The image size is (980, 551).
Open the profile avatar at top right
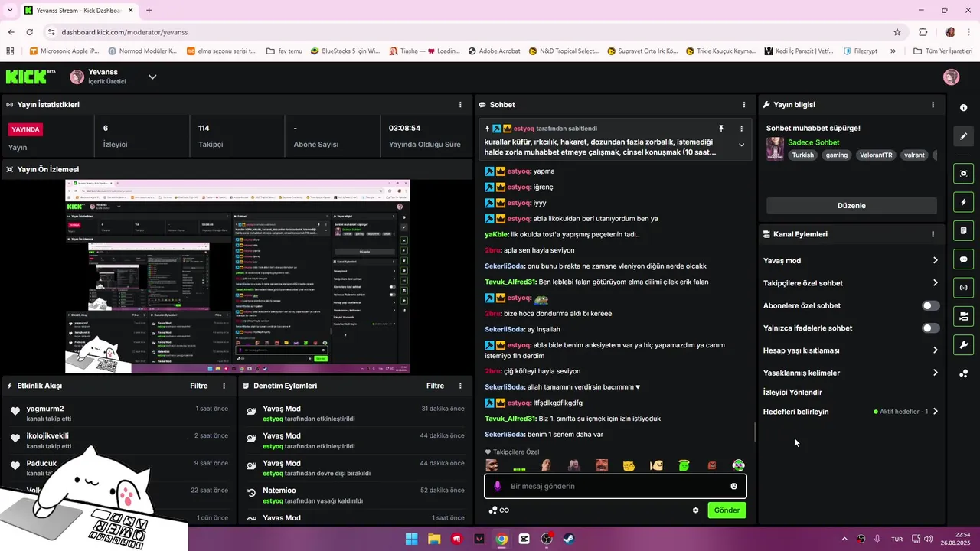(x=951, y=77)
